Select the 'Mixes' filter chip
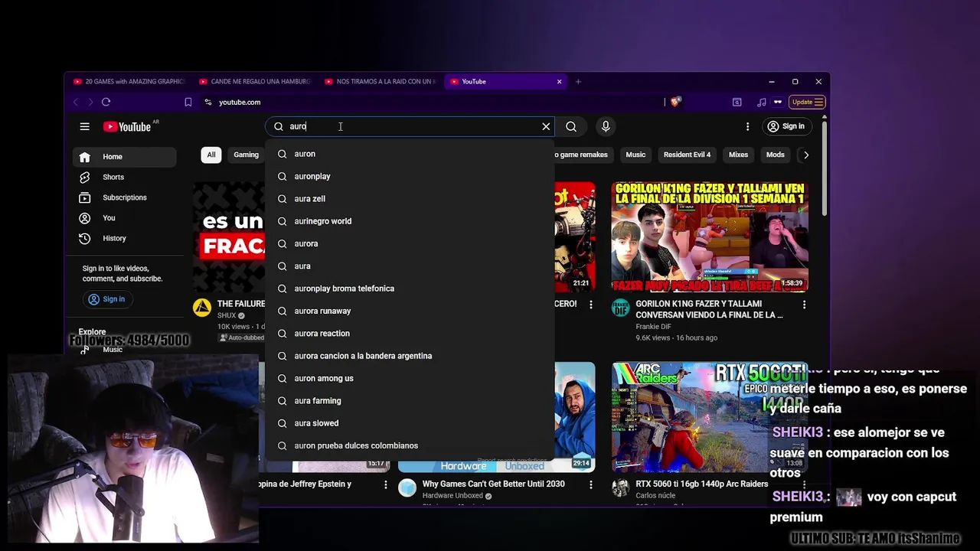The height and width of the screenshot is (551, 980). [738, 155]
